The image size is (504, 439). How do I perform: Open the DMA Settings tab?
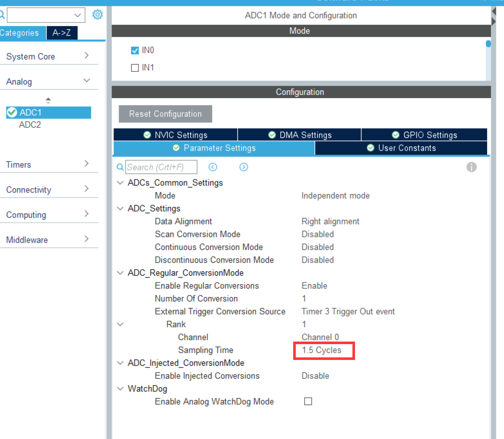[299, 135]
